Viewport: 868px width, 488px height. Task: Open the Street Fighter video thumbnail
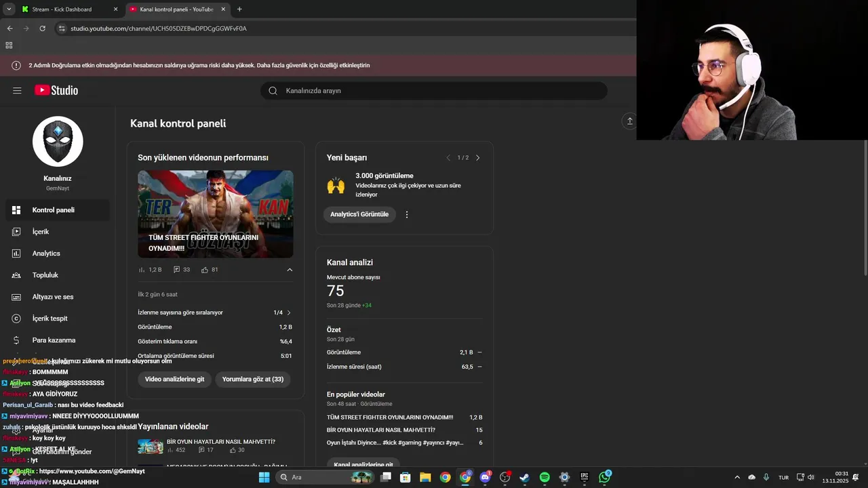pyautogui.click(x=216, y=214)
